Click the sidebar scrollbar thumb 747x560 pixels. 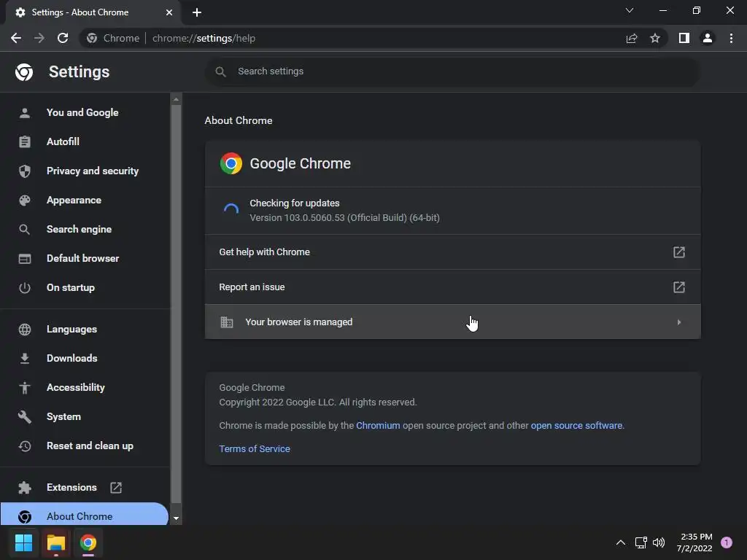click(x=176, y=304)
